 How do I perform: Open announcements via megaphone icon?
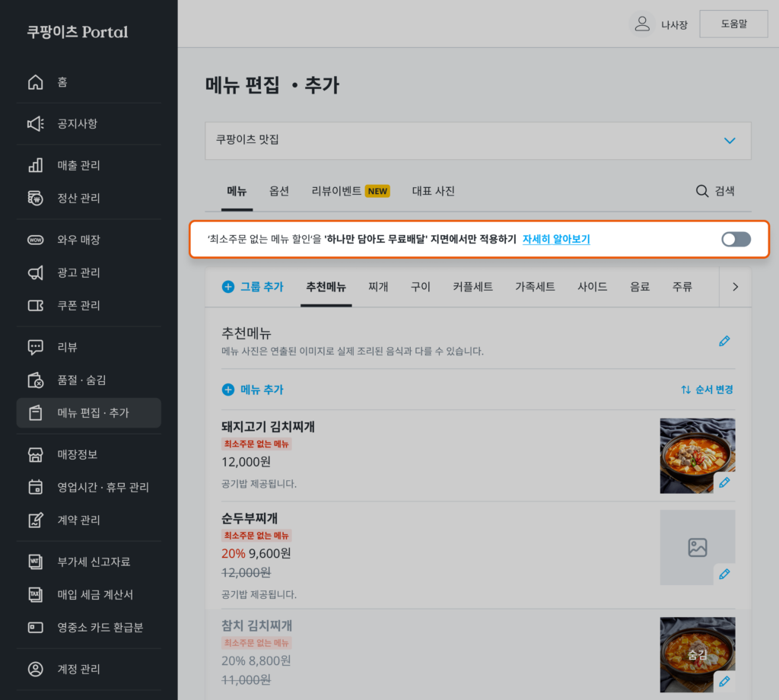tap(36, 123)
